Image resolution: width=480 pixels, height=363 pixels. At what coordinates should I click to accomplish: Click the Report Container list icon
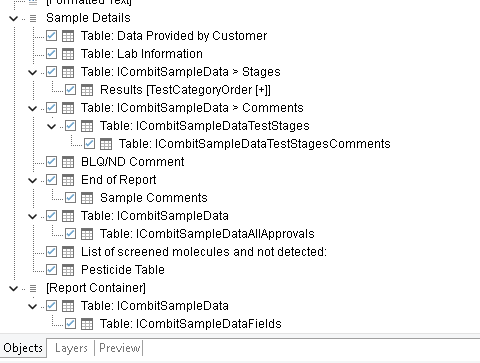(x=33, y=288)
